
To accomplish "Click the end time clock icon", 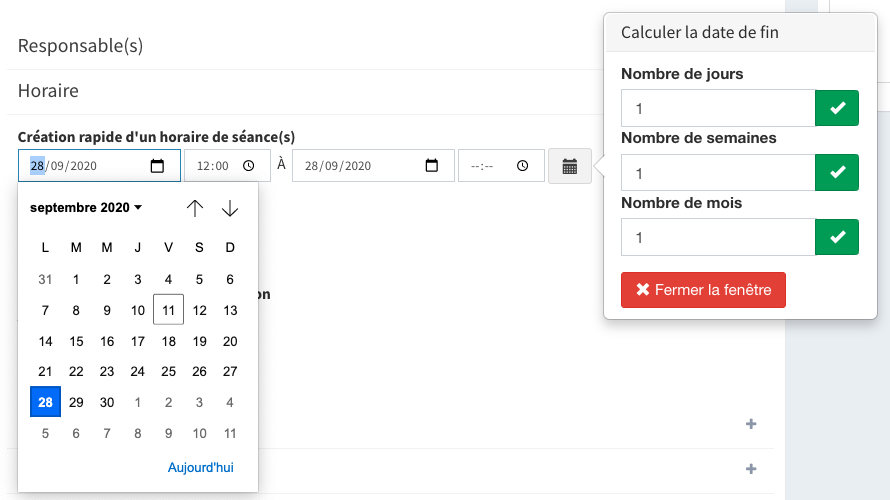I will click(523, 166).
